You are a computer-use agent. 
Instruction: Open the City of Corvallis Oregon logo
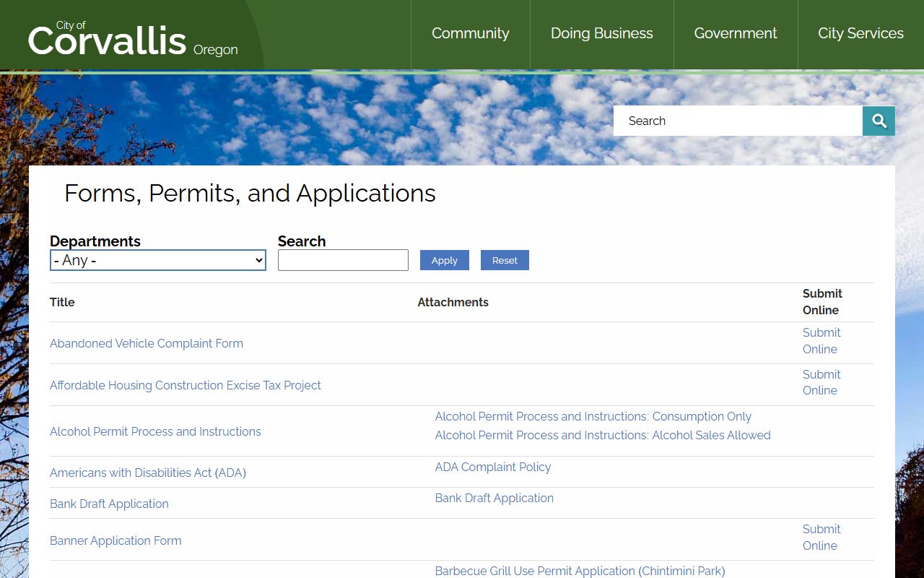click(x=133, y=40)
